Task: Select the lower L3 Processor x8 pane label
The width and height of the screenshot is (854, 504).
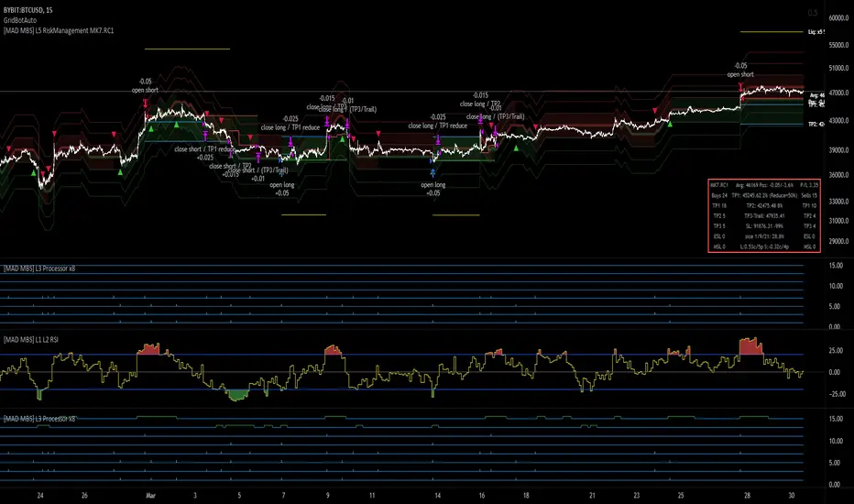Action: (x=39, y=419)
